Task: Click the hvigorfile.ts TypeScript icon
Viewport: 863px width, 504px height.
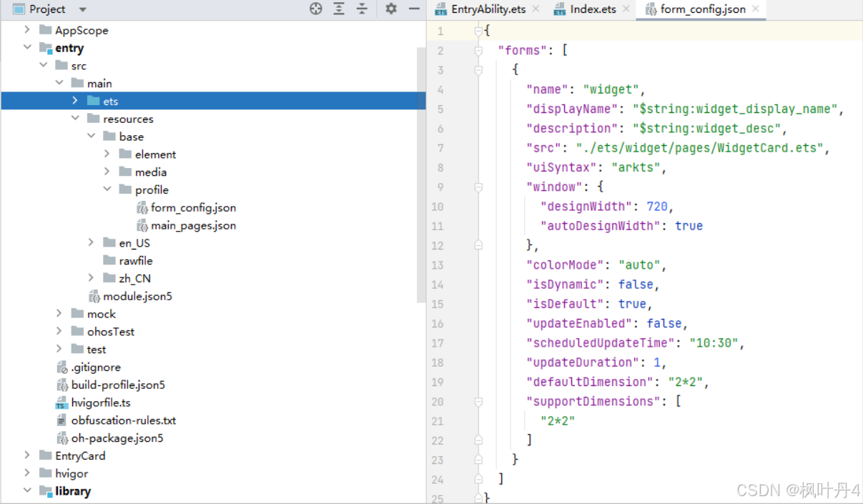Action: click(62, 403)
